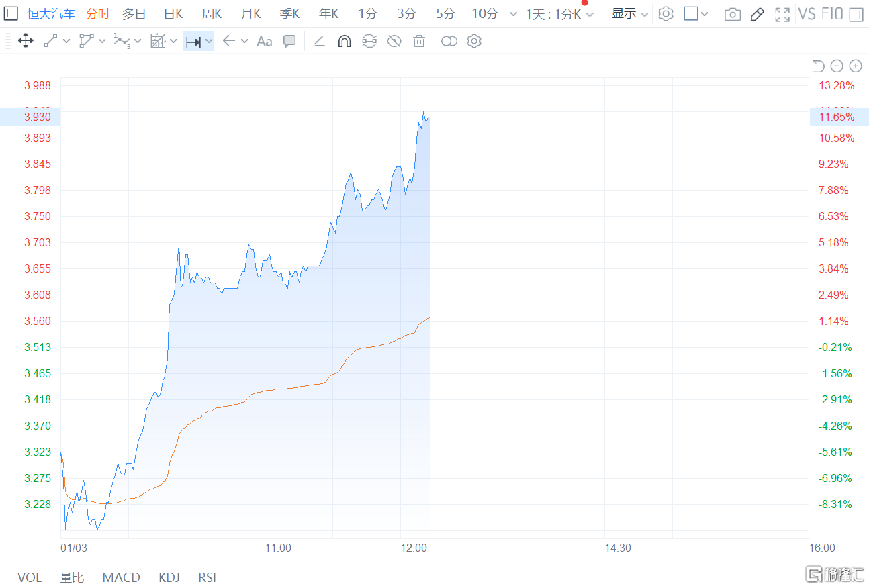Select the horizontal range measure tool

click(x=193, y=42)
